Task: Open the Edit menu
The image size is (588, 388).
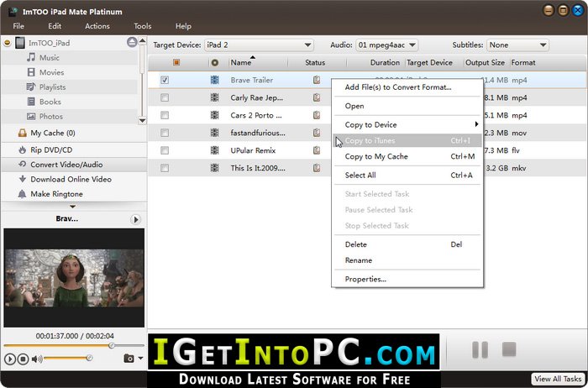Action: [55, 26]
